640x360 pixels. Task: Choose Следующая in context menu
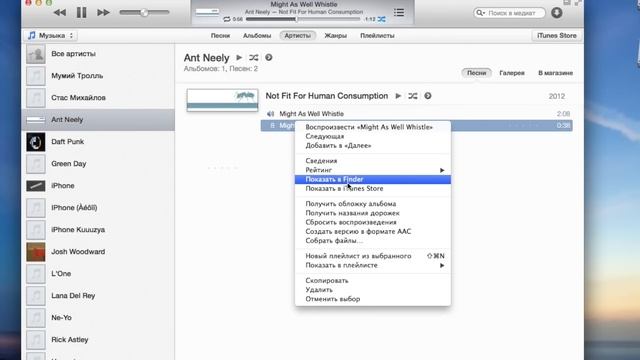(x=373, y=136)
